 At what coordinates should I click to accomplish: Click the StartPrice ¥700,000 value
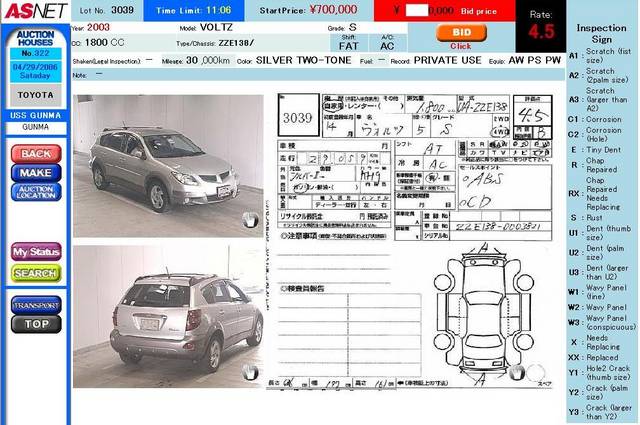pos(333,10)
